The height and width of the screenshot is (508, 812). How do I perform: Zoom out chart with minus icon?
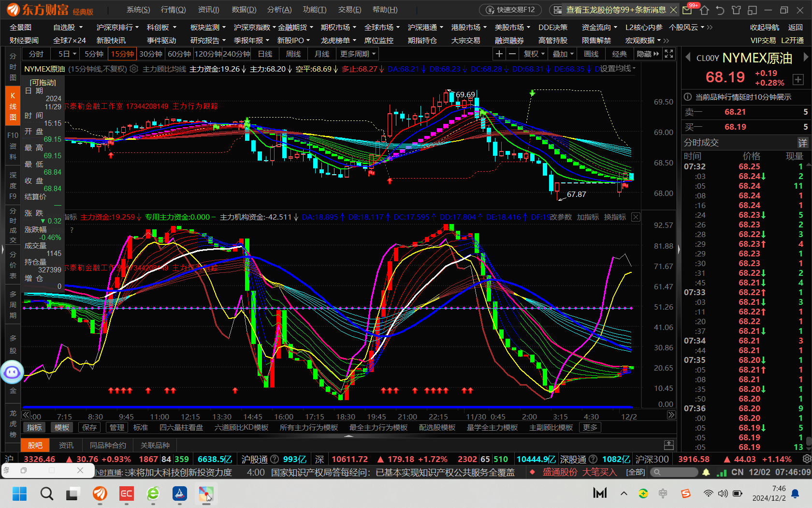(x=512, y=54)
